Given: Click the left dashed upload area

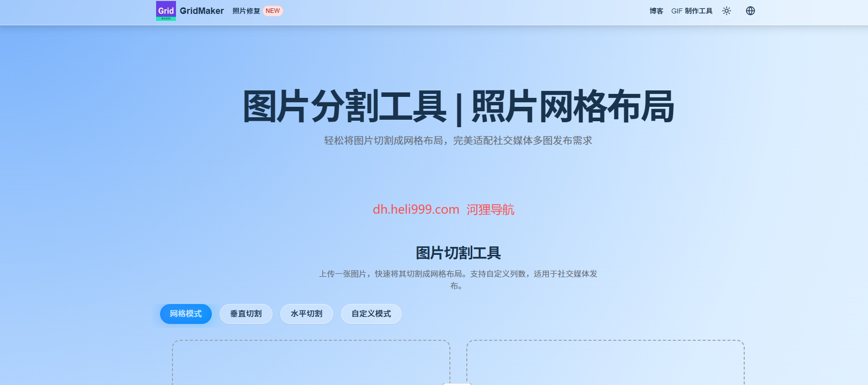Looking at the screenshot, I should point(311,363).
